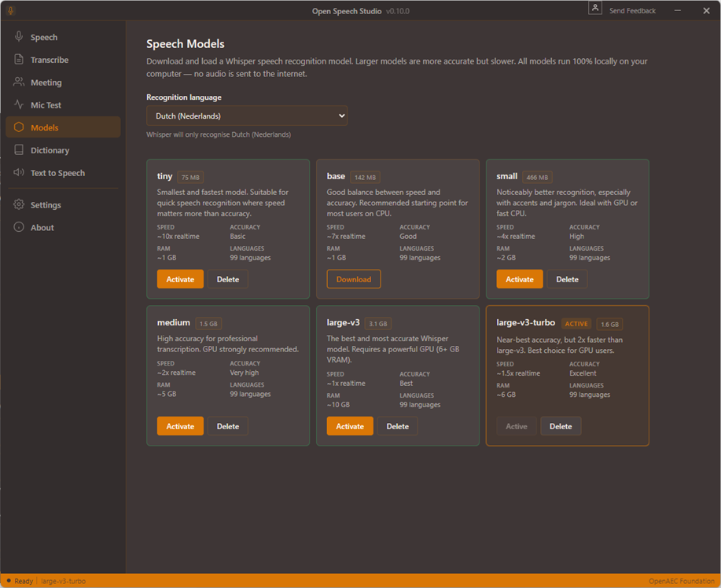Activate the small model
This screenshot has height=588, width=721.
(x=520, y=279)
